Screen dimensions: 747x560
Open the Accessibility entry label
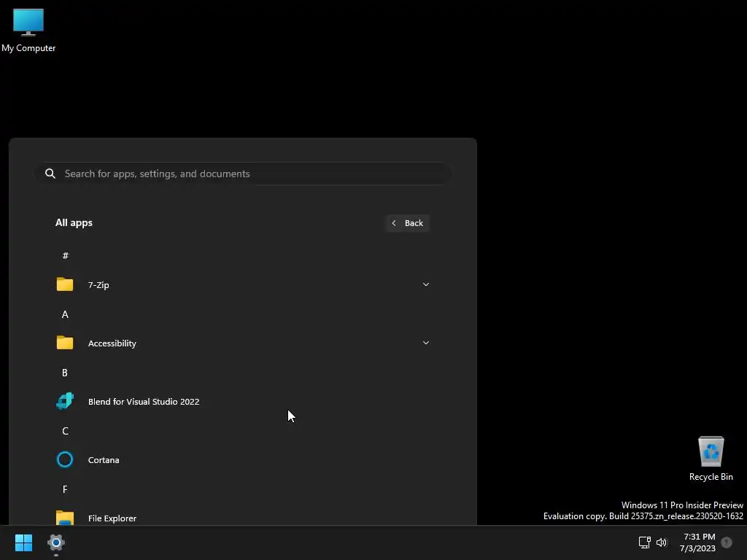(112, 343)
